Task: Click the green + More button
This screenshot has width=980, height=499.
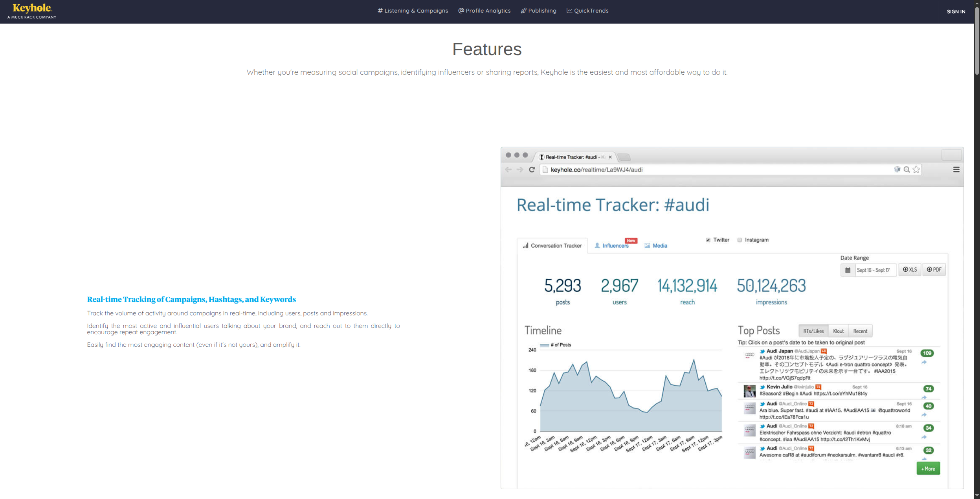Action: 928,468
